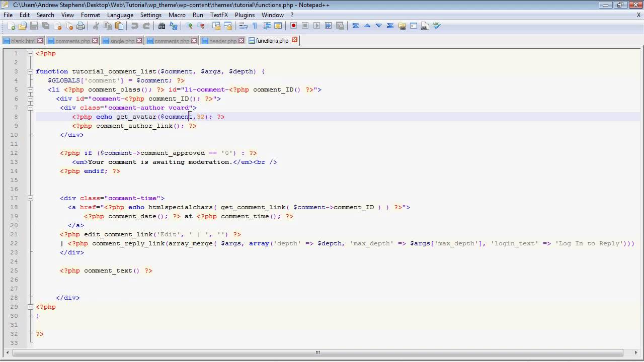
Task: Toggle the Show Indent Guide icon
Action: [266, 26]
